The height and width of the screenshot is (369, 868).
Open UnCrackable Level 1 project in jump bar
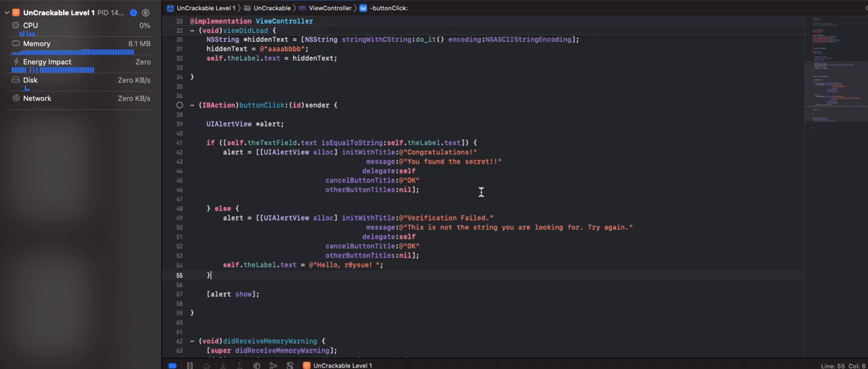click(x=206, y=8)
